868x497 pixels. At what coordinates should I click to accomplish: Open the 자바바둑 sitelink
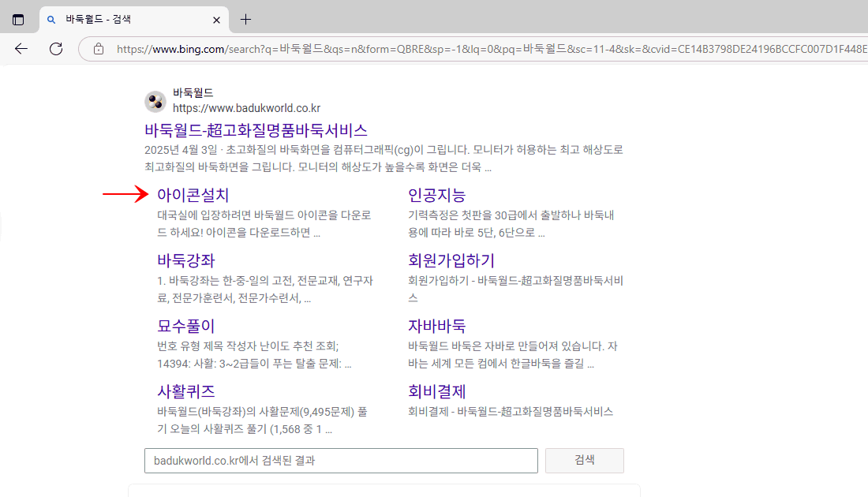tap(437, 326)
